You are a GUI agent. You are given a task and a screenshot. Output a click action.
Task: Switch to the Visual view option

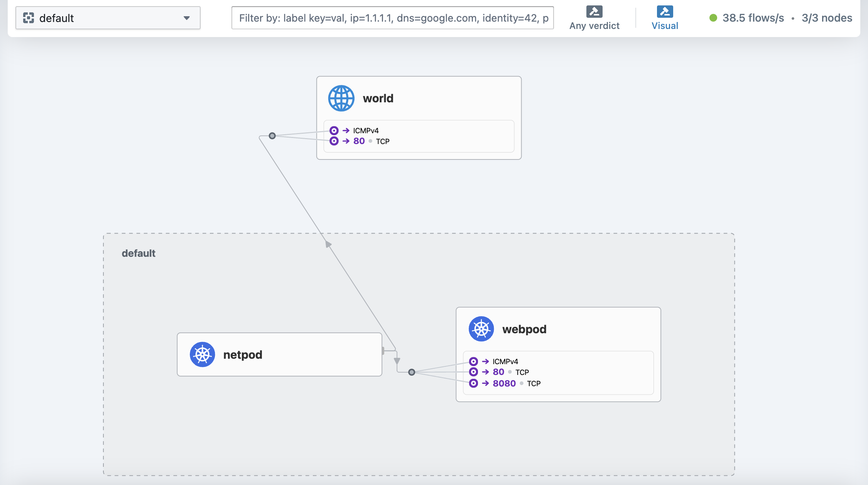click(x=665, y=25)
